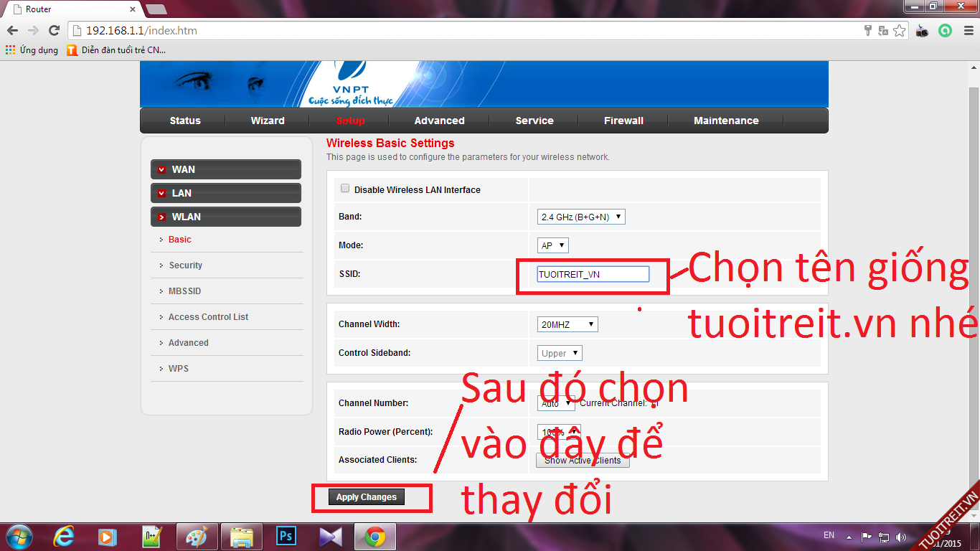Click the Apply Changes button
This screenshot has height=551, width=980.
pos(367,497)
